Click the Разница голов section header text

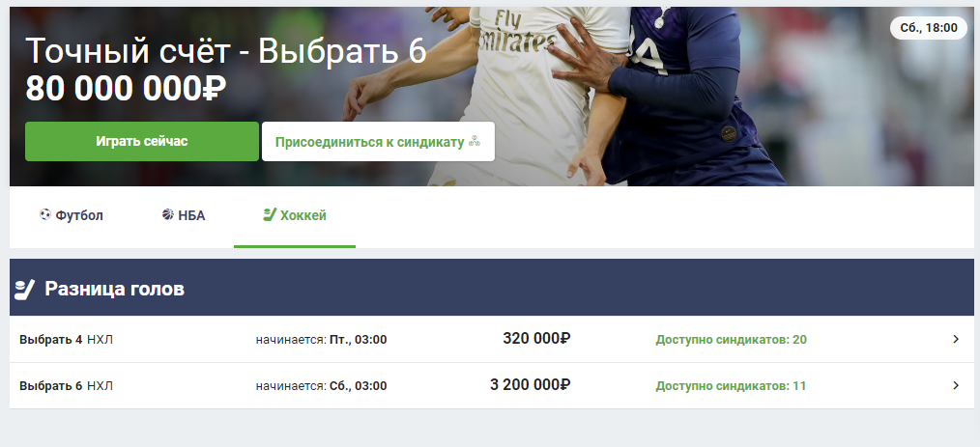click(x=114, y=289)
